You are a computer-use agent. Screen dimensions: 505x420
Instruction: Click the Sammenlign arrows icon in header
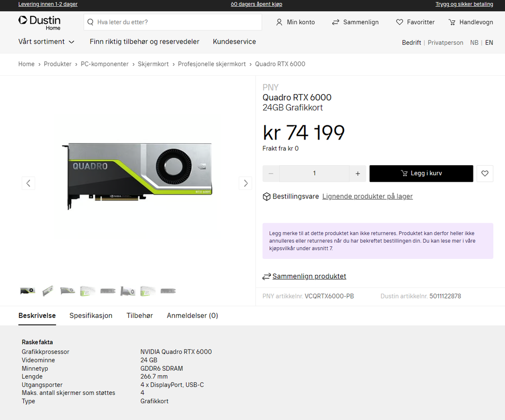pos(336,22)
